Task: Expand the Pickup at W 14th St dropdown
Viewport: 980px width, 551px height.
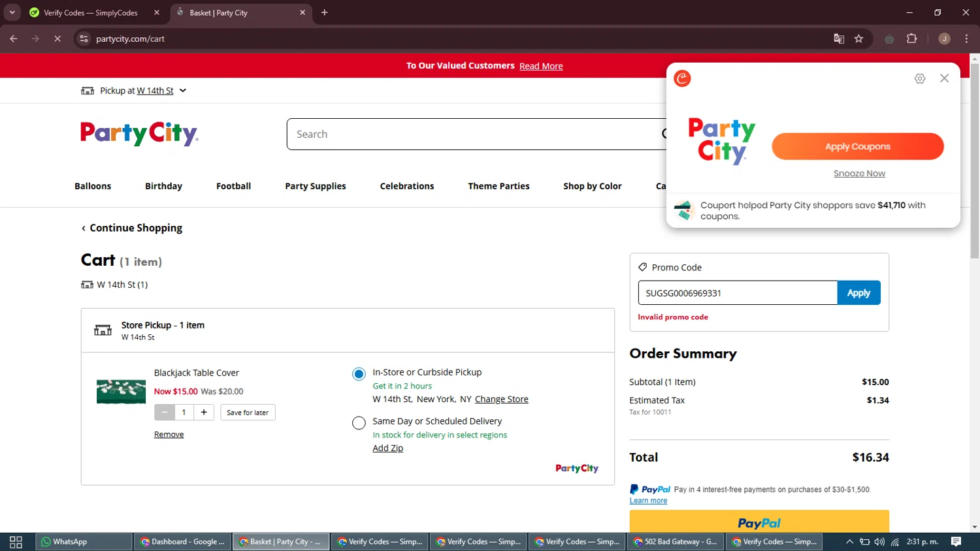Action: tap(183, 91)
